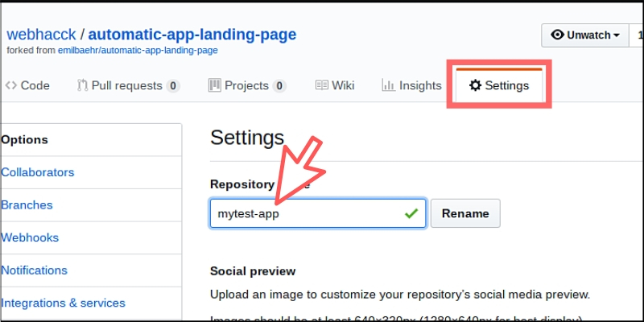Open Integrations & services settings
644x322 pixels.
(63, 303)
